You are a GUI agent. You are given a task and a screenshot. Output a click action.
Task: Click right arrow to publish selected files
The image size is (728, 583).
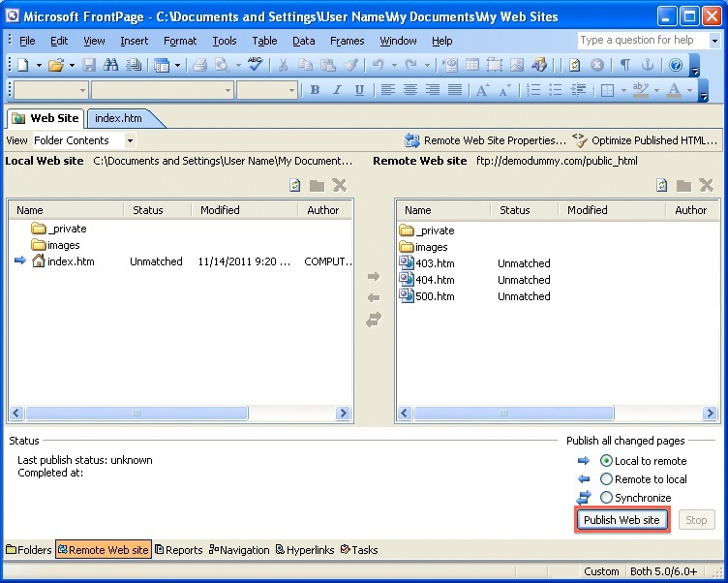(374, 277)
